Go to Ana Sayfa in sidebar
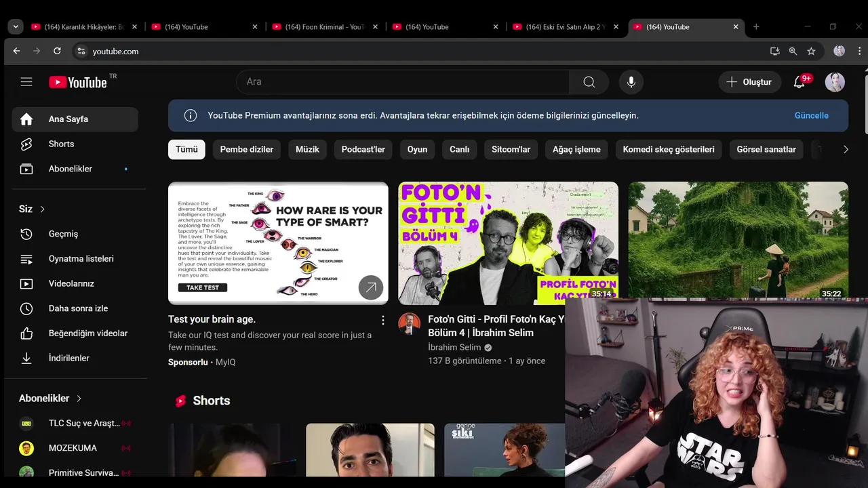 [75, 119]
